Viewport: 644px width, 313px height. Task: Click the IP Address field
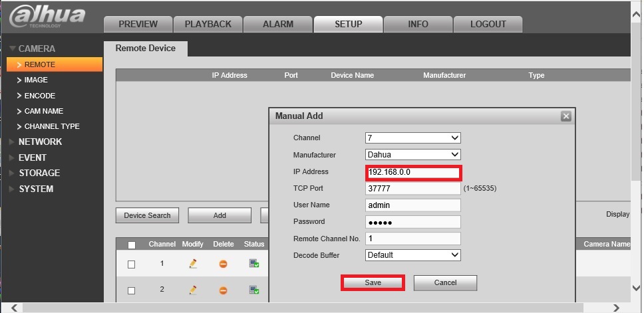tap(414, 172)
